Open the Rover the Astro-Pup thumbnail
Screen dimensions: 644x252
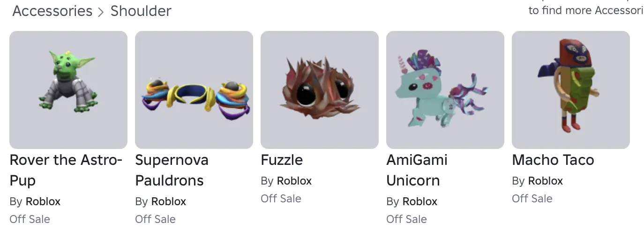[68, 90]
